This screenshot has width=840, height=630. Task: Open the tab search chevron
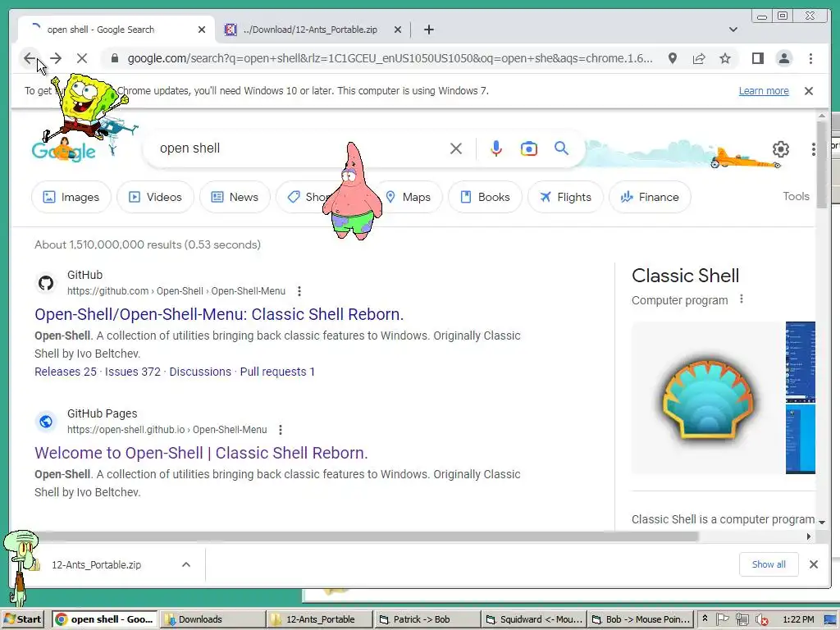(x=733, y=30)
